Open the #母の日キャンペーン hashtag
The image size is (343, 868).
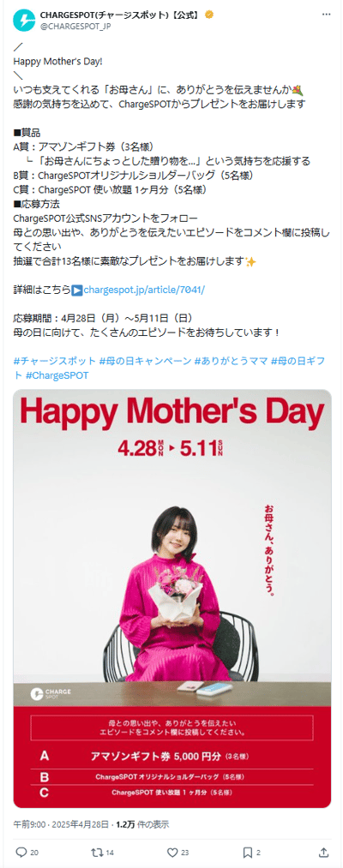[145, 361]
